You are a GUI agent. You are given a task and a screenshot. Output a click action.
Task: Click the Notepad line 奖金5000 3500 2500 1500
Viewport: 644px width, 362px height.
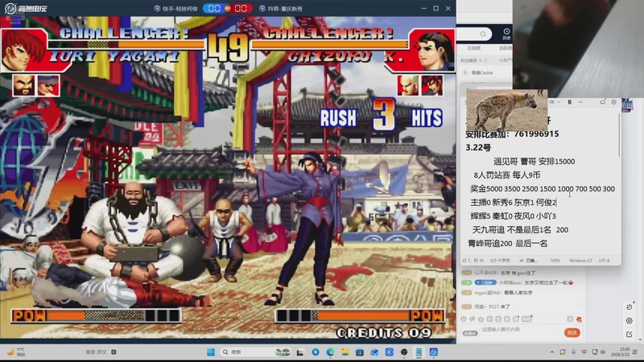(x=542, y=189)
